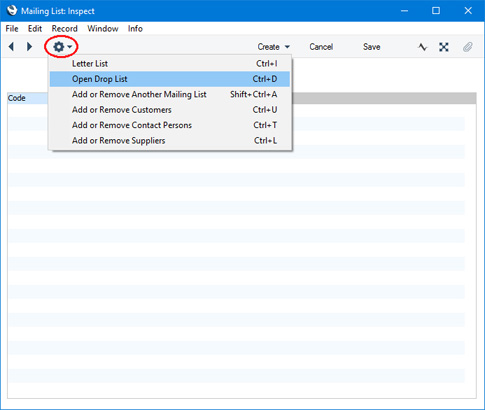
Task: Open the Edit menu
Action: coord(35,29)
